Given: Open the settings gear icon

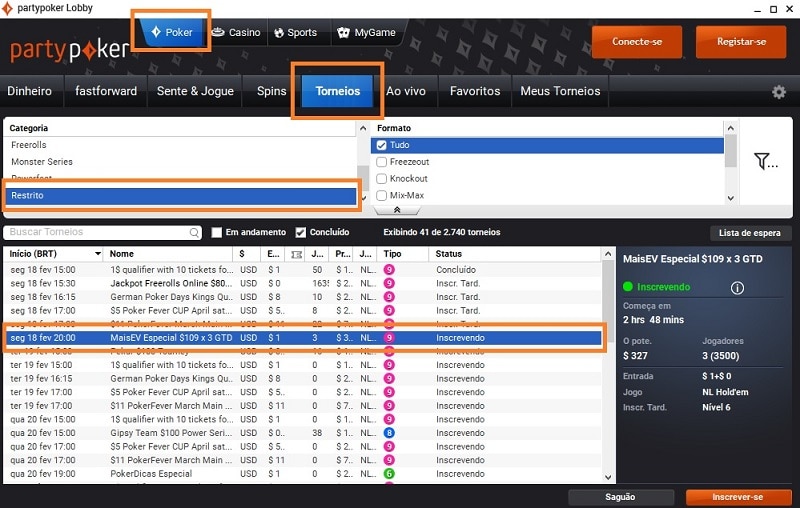Looking at the screenshot, I should [x=779, y=92].
